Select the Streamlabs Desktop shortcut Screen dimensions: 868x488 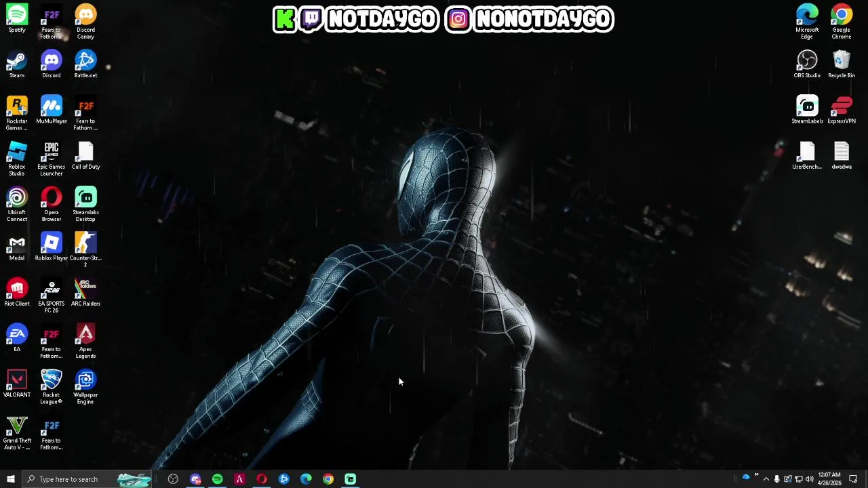[x=85, y=204]
